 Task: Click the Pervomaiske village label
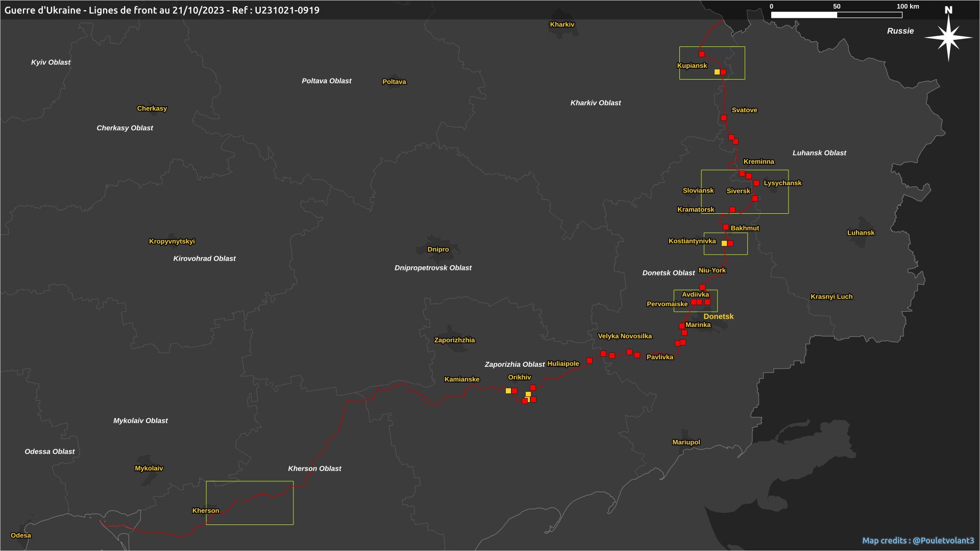pyautogui.click(x=667, y=304)
